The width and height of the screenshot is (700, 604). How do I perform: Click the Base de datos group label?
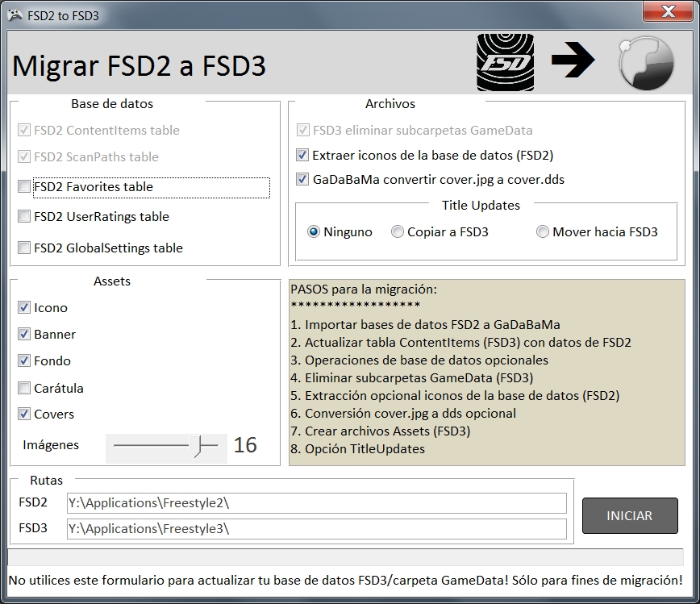pos(112,104)
